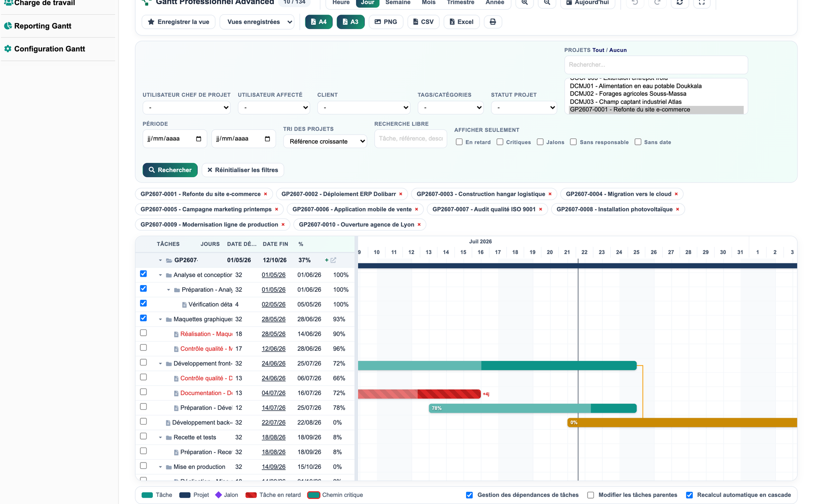
Task: Disable Recalcul automatique en cascade
Action: click(689, 495)
